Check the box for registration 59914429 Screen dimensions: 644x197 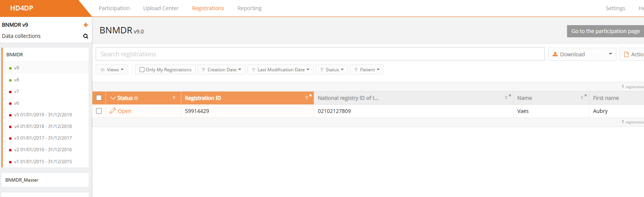[x=99, y=111]
